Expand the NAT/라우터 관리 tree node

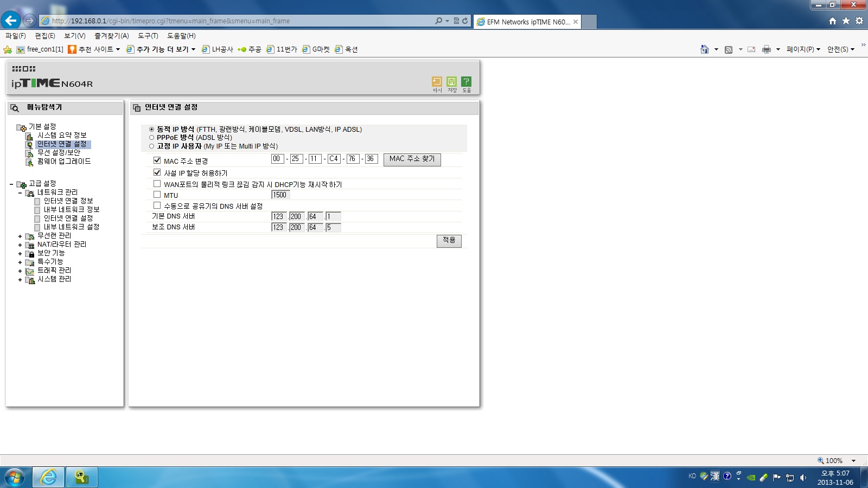point(20,245)
